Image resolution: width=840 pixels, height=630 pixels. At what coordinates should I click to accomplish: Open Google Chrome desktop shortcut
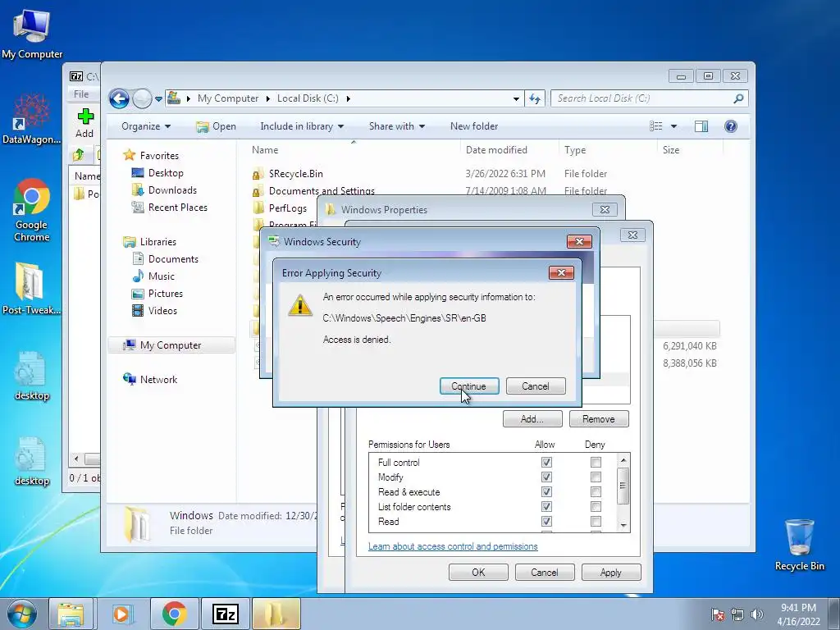pos(32,210)
